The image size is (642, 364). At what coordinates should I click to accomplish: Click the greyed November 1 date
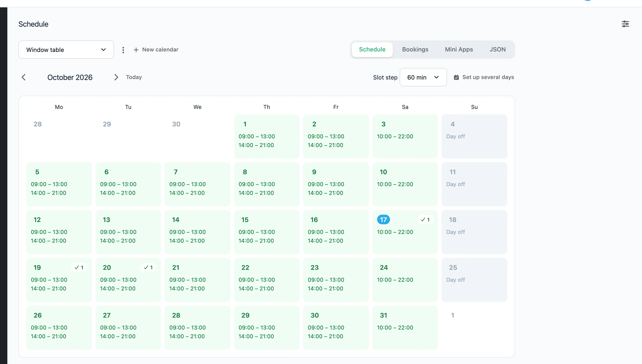(453, 315)
